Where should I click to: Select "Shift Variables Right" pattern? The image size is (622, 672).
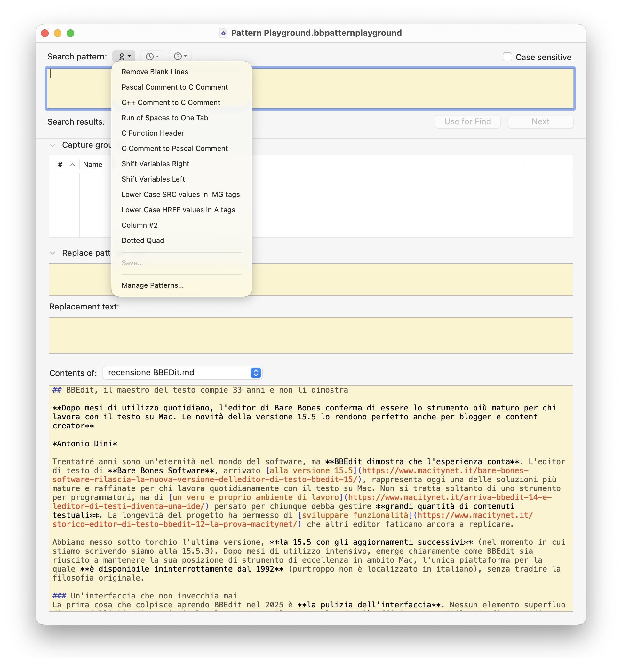155,164
